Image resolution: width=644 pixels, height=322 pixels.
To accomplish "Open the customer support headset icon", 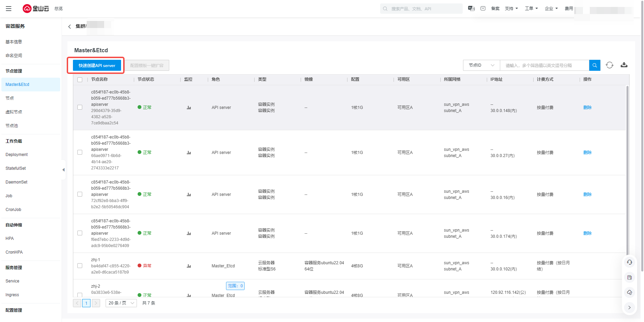I will point(629,262).
